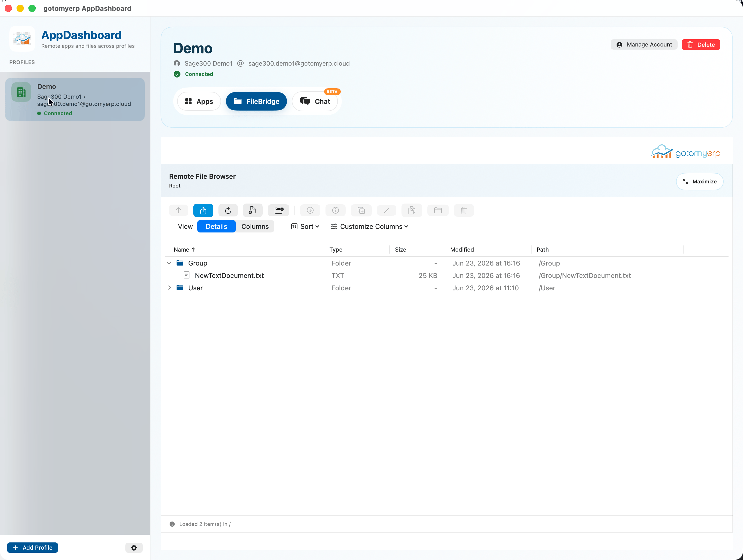Click the /User path cell
Viewport: 743px width, 560px height.
(547, 288)
